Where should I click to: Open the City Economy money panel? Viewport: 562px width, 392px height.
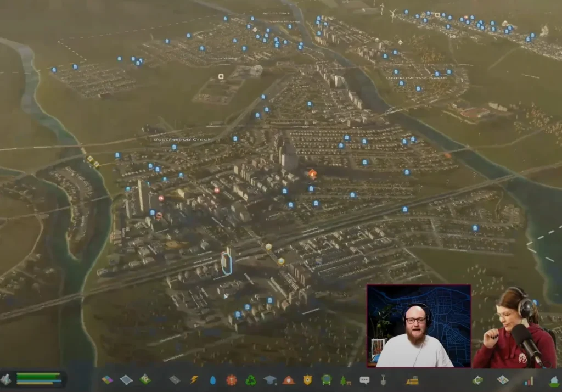[x=477, y=380]
